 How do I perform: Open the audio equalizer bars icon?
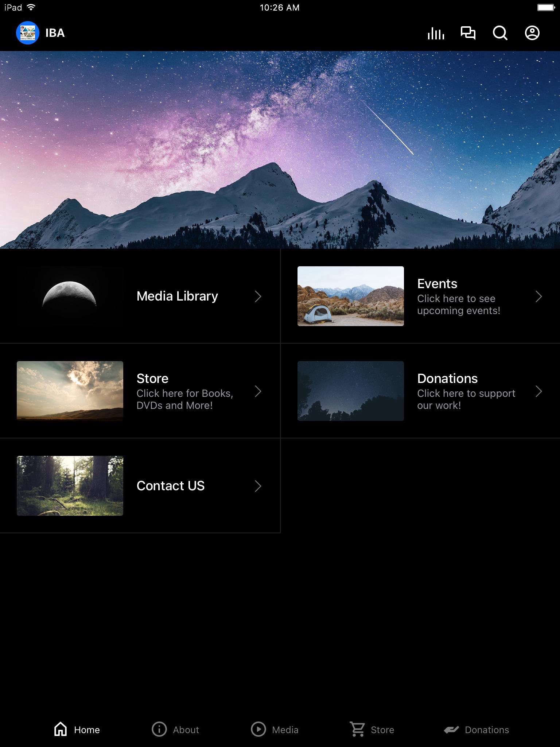coord(436,33)
